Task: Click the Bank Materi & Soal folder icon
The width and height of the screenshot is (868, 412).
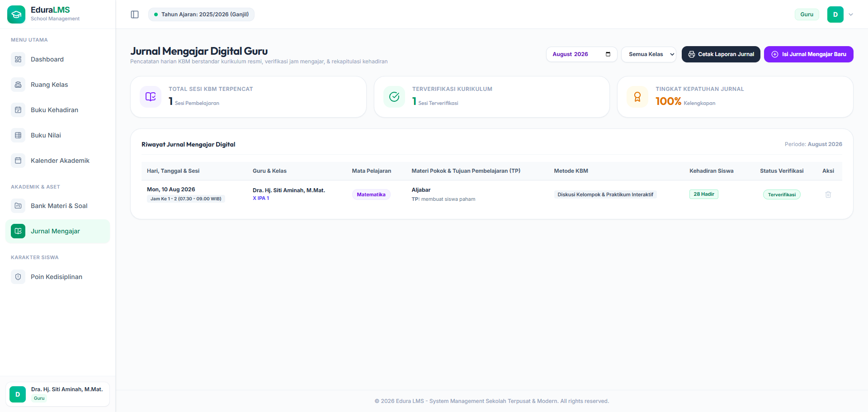Action: (18, 206)
